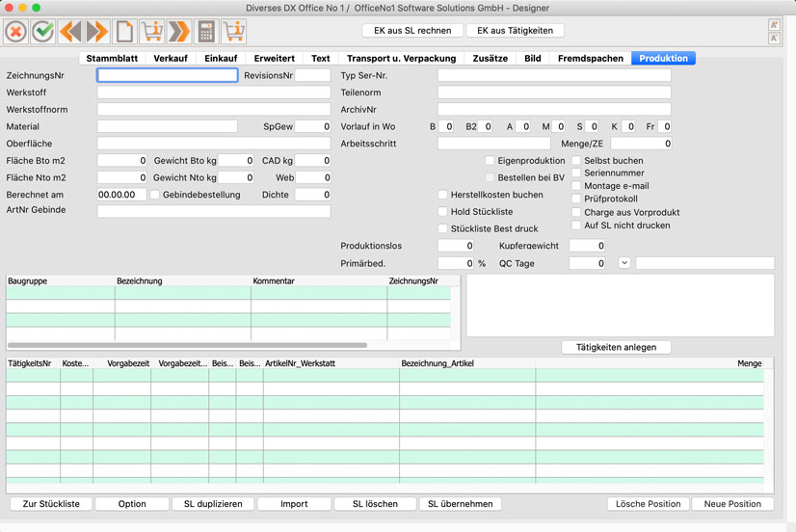This screenshot has height=532, width=796.
Task: Open the Bild tab
Action: point(533,59)
